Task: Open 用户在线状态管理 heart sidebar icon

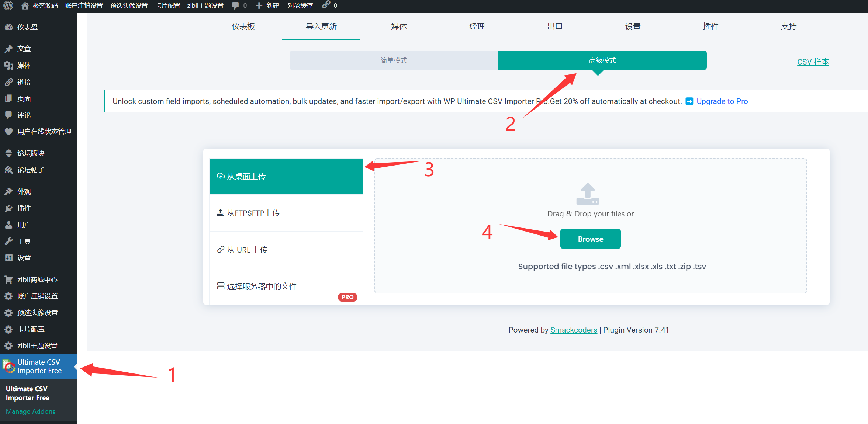Action: [8, 131]
